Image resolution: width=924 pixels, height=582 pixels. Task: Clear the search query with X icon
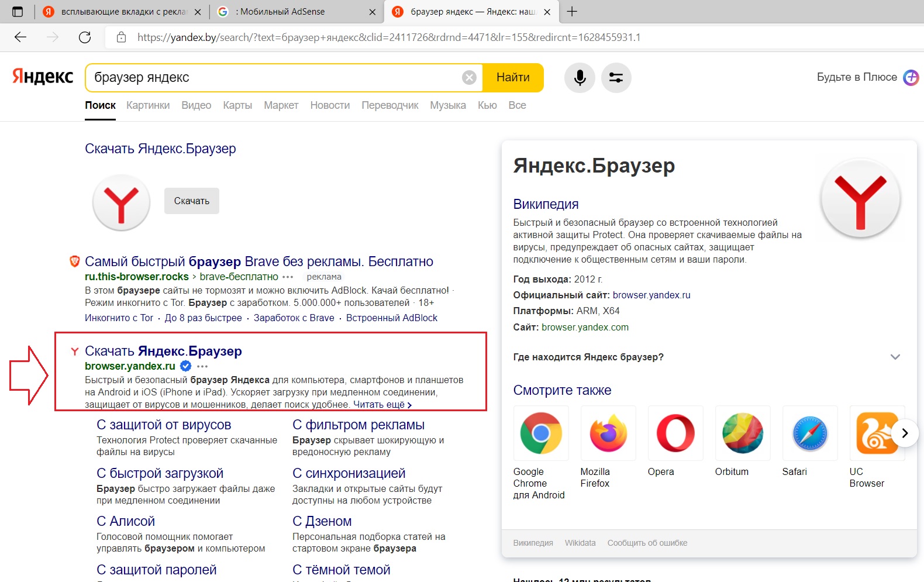pyautogui.click(x=469, y=78)
